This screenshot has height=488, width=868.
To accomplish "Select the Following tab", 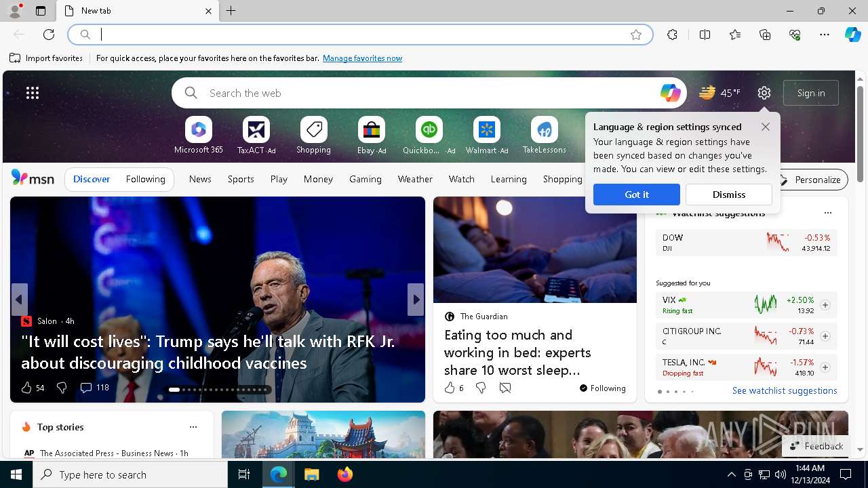I will pos(145,179).
